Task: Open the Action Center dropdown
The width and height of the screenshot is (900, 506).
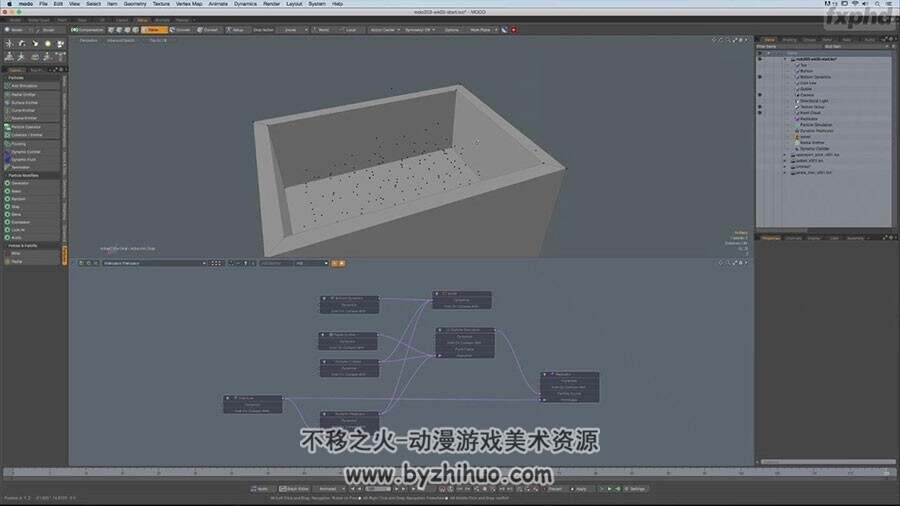Action: tap(383, 30)
